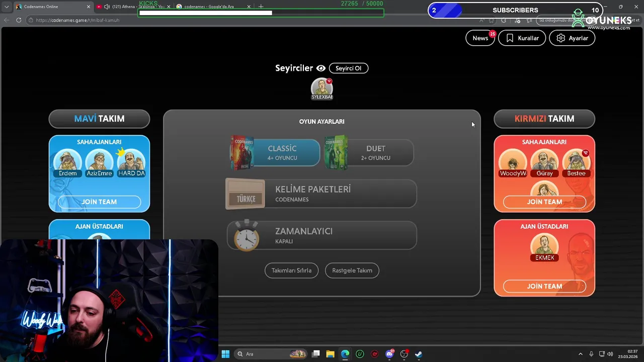644x362 pixels.
Task: Join Kırmızı Takım saha ajanları
Action: point(544,202)
